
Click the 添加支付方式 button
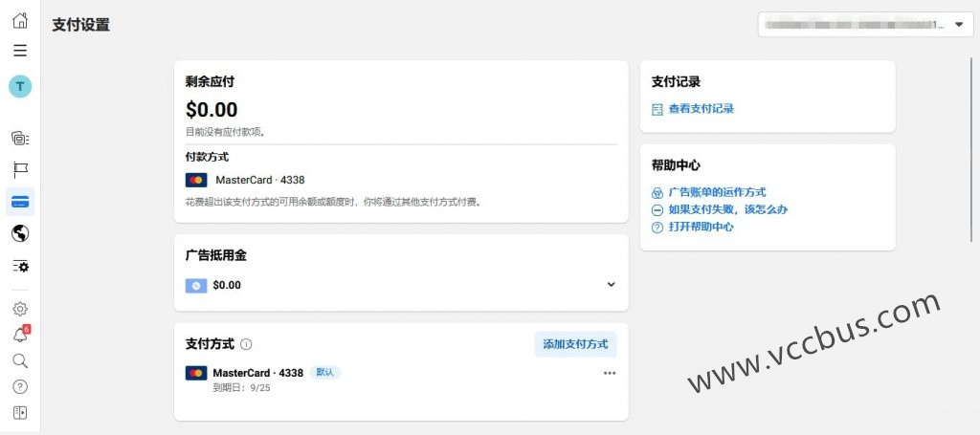coord(575,344)
